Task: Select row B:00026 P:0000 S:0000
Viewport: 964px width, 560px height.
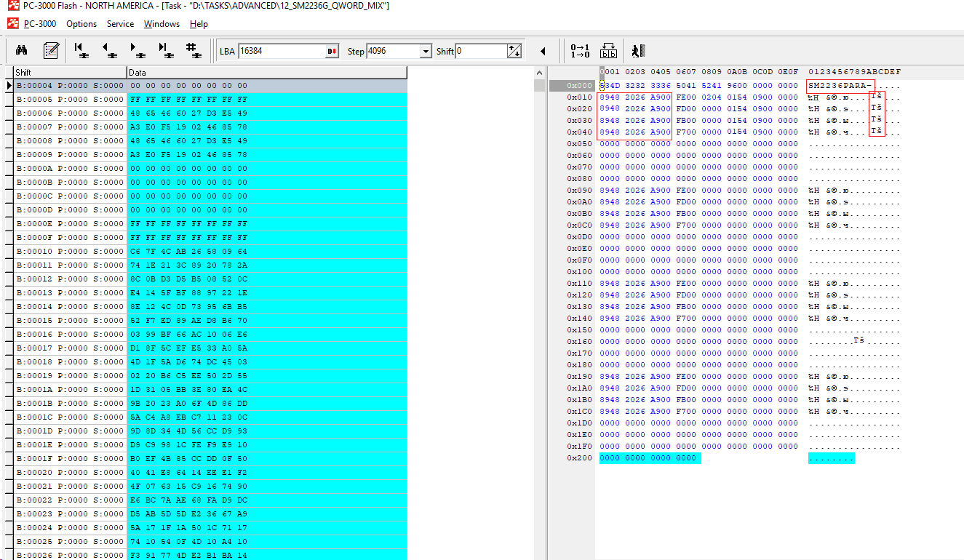Action: pyautogui.click(x=210, y=555)
